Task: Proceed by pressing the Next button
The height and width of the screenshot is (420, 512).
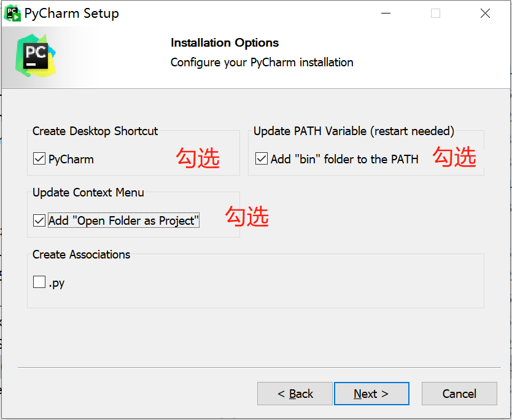Action: click(371, 394)
